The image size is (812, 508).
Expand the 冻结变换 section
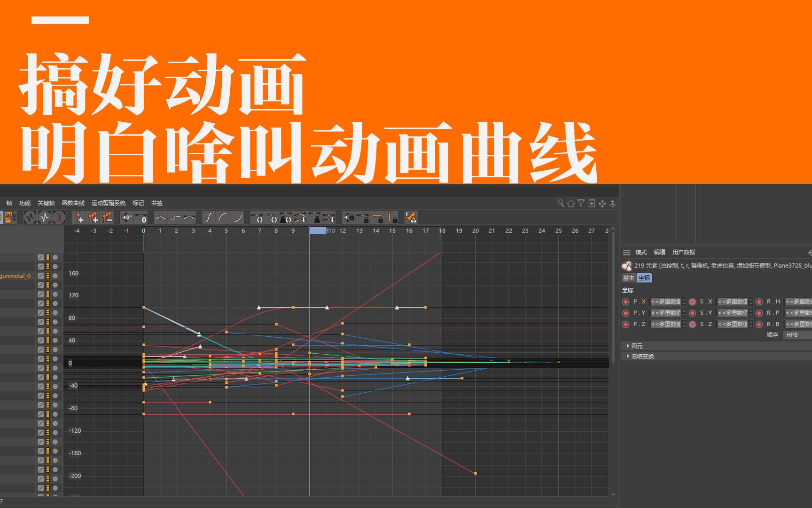[639, 356]
